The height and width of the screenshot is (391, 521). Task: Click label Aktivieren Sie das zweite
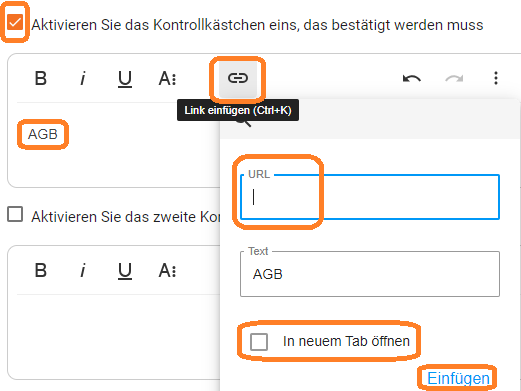(x=126, y=217)
